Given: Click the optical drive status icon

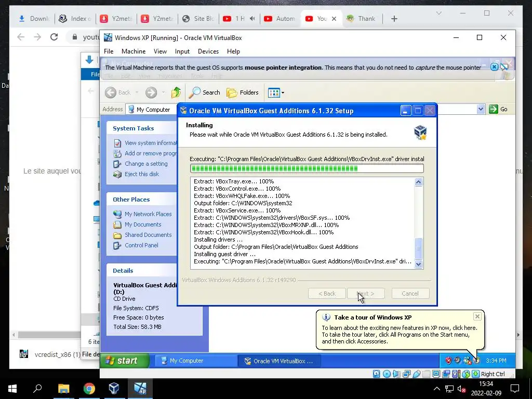Looking at the screenshot, I should pyautogui.click(x=387, y=374).
